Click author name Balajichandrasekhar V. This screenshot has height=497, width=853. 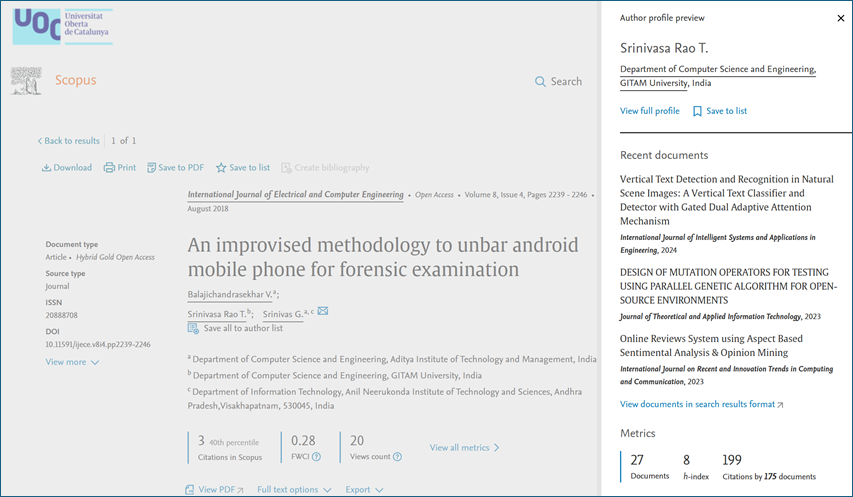point(231,294)
